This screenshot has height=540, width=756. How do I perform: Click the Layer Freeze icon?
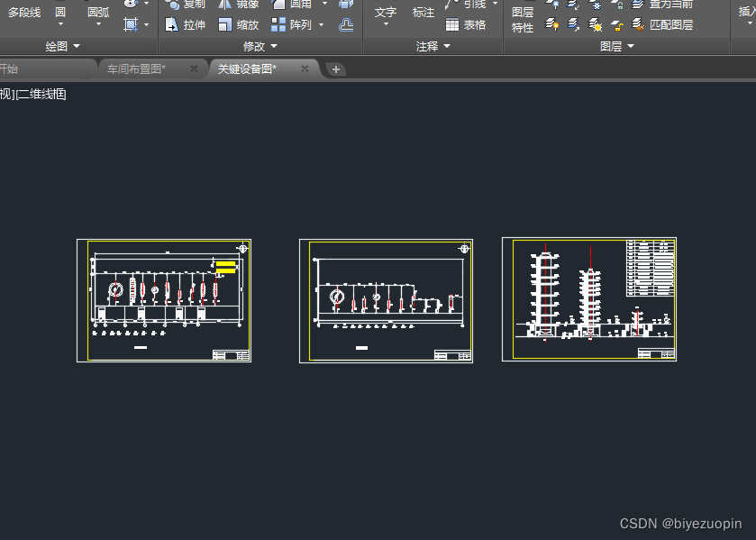coord(596,5)
